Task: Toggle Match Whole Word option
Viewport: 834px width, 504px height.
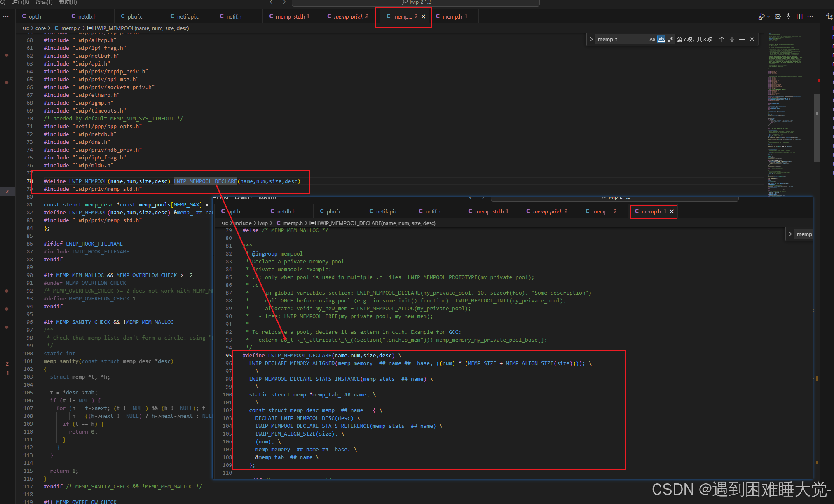Action: coord(661,39)
